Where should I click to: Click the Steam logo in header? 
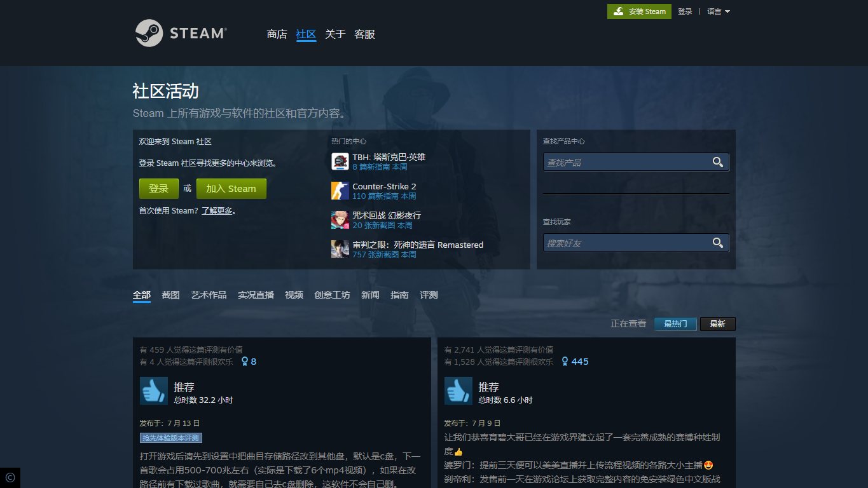181,33
